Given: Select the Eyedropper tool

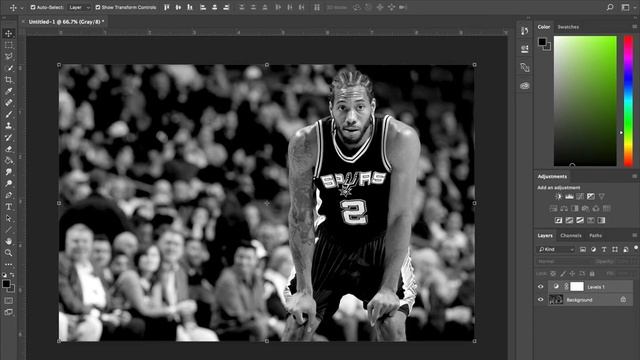Looking at the screenshot, I should 9,91.
